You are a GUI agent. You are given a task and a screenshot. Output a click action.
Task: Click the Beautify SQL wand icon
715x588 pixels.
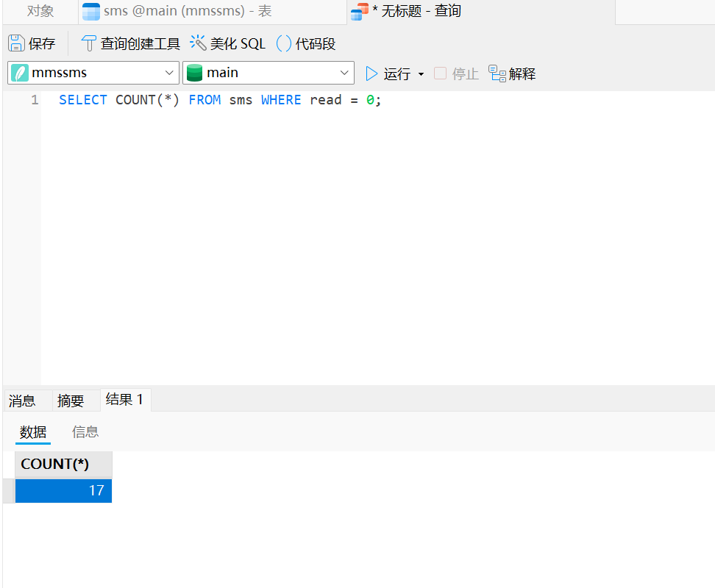pos(198,43)
